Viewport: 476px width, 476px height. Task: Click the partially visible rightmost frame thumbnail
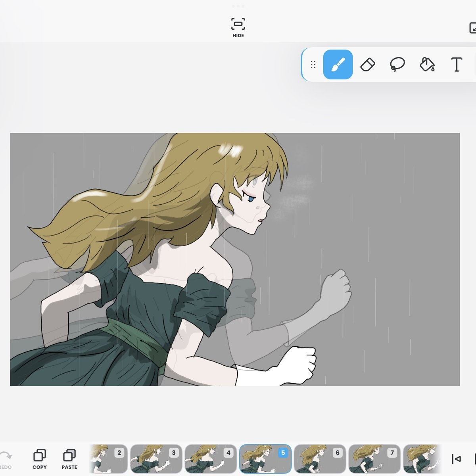(422, 459)
